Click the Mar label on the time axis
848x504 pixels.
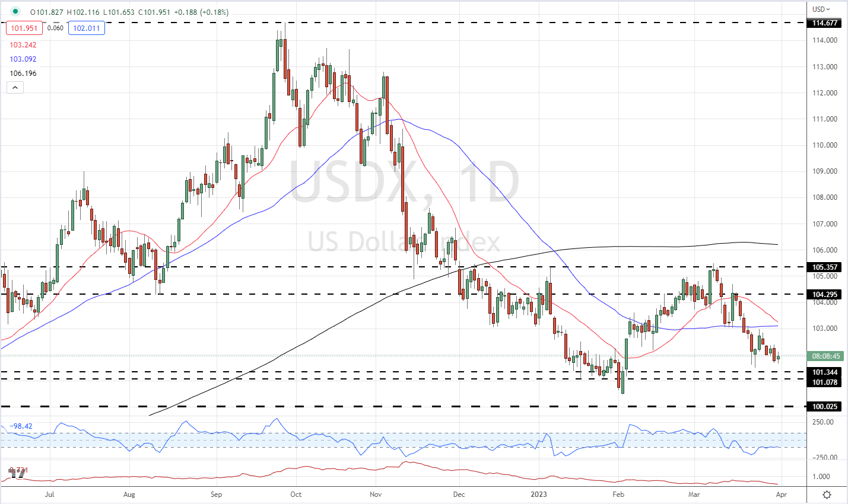tap(694, 495)
